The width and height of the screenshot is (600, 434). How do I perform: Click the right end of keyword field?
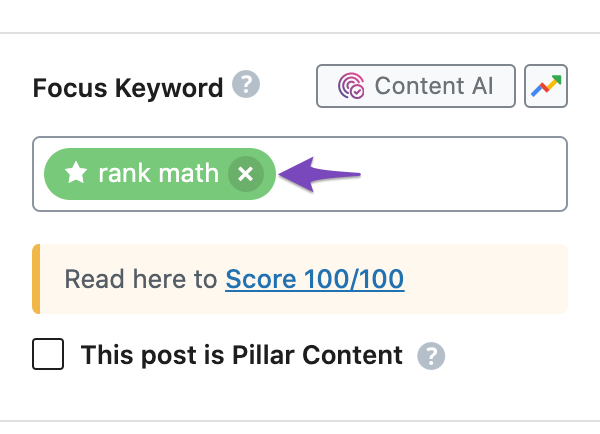click(551, 174)
